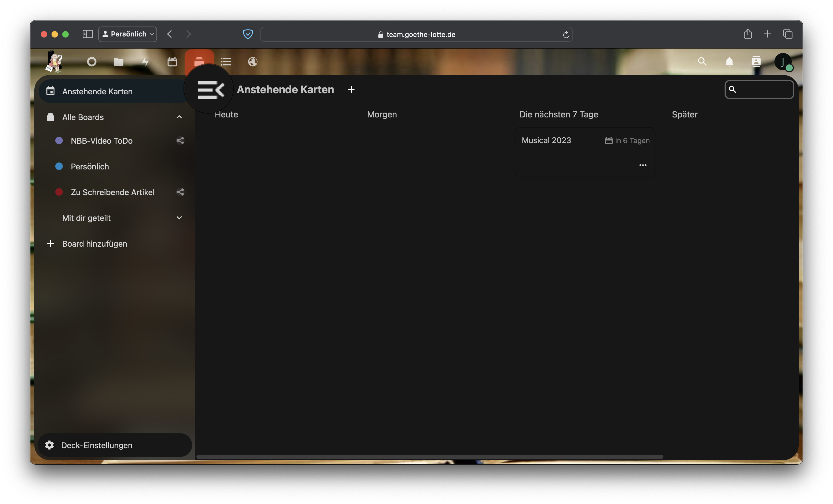Screen dimensions: 833x504
Task: Open the Calendar app icon
Action: [172, 62]
